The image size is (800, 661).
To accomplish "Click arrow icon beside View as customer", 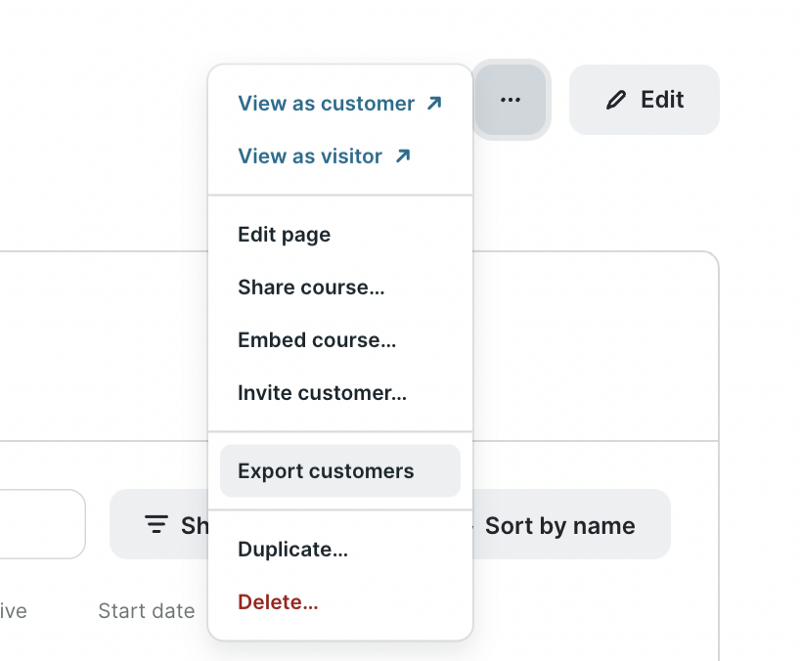I will coord(433,103).
